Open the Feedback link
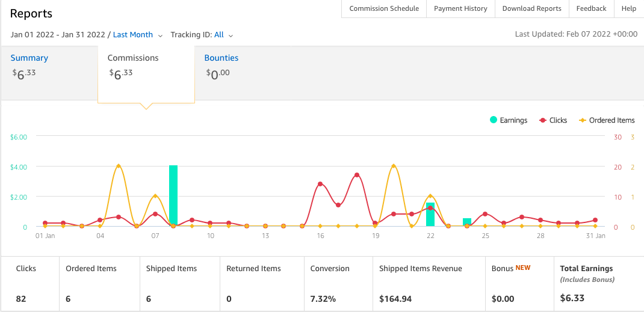This screenshot has width=644, height=312. pos(591,8)
